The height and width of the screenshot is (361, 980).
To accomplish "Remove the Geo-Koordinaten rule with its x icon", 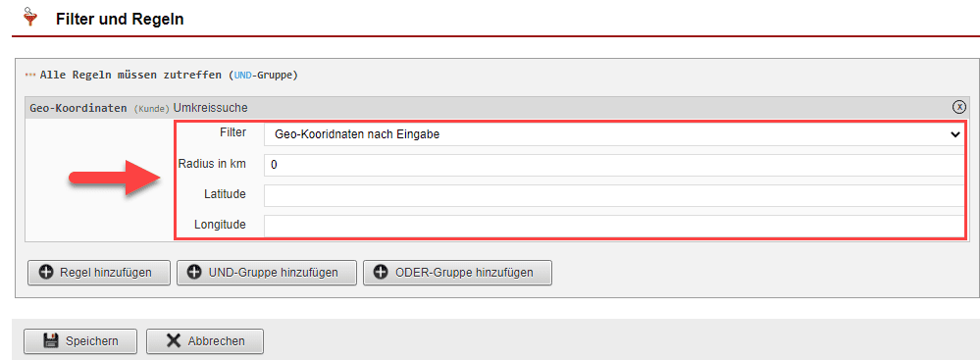I will [x=958, y=108].
